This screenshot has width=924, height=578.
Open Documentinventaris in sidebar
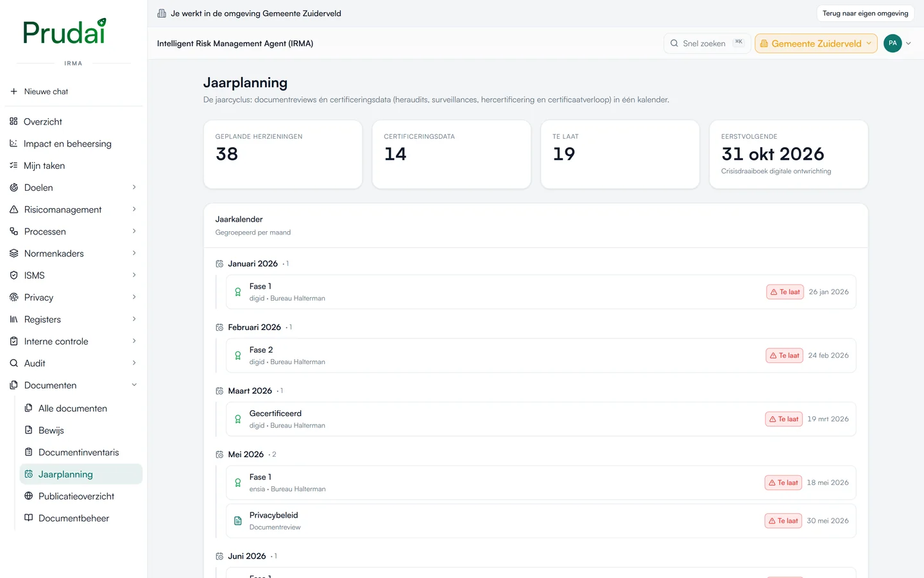81,452
